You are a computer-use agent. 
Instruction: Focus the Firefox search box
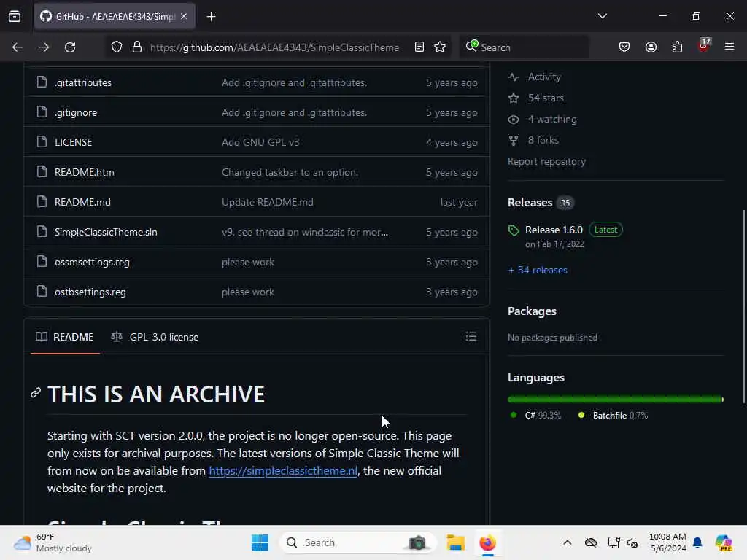[524, 47]
